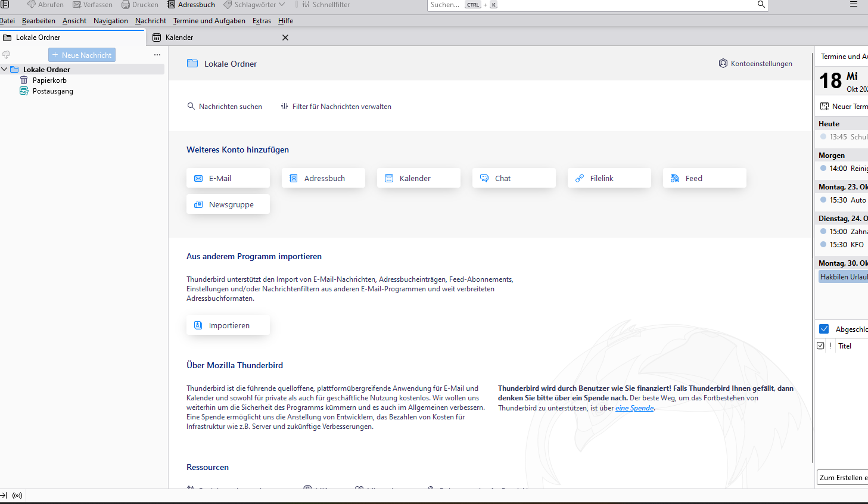868x504 pixels.
Task: Sort tasks by the priority exclamation column
Action: [830, 346]
